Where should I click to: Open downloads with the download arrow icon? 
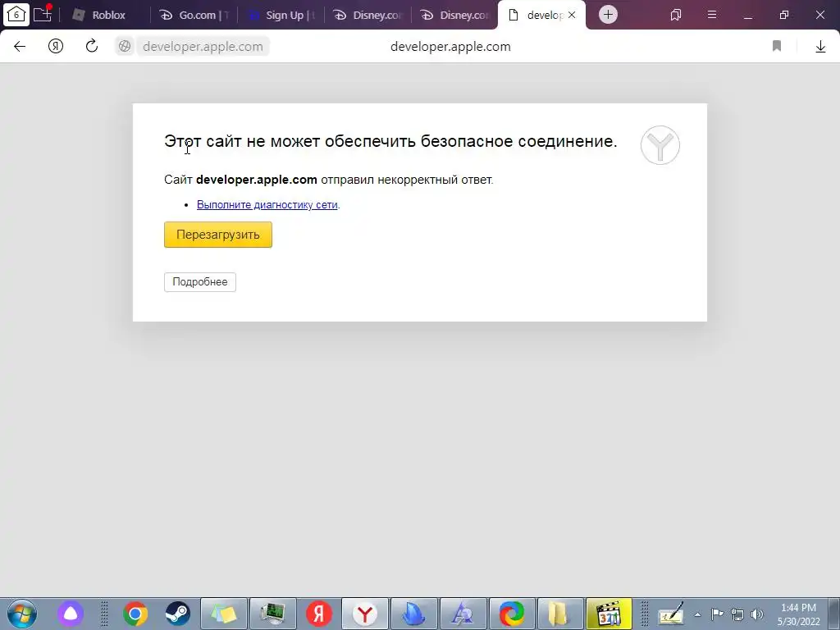820,47
